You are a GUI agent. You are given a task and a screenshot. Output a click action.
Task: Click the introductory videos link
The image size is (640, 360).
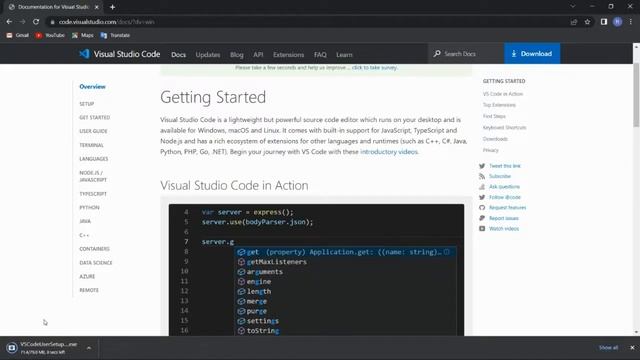(389, 152)
